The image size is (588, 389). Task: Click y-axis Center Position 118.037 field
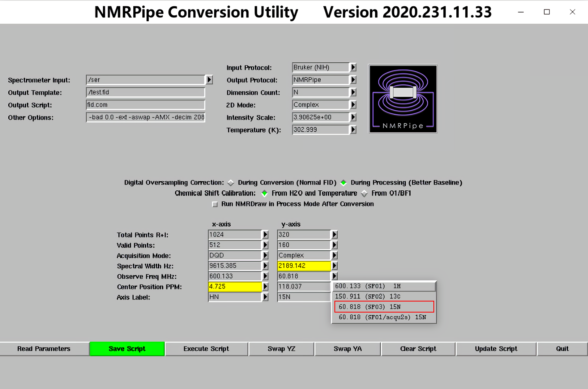pyautogui.click(x=304, y=287)
